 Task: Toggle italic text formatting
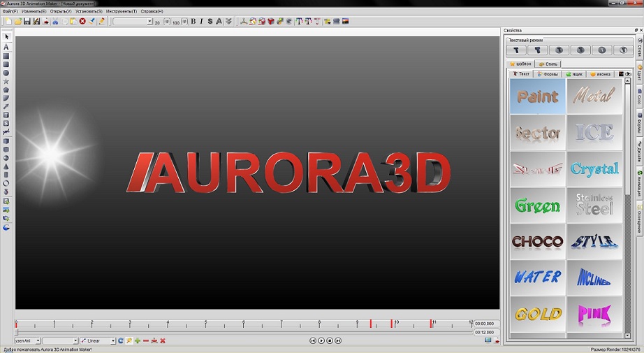[x=201, y=22]
